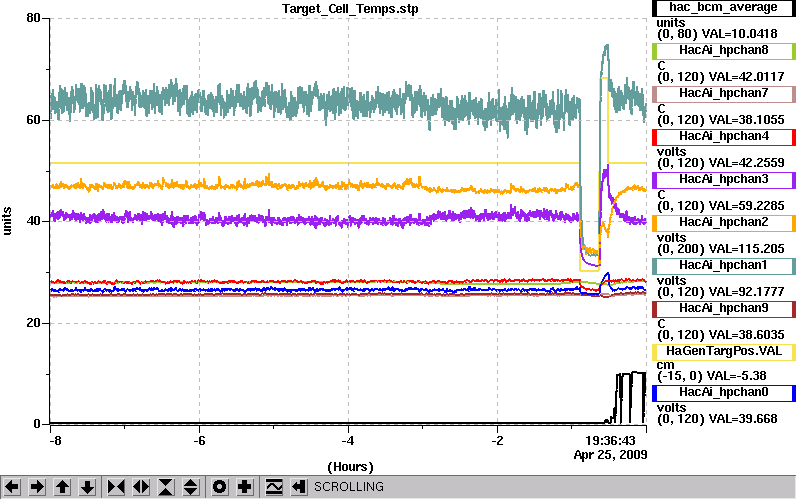Click the -6 tick label on the x-axis
Image resolution: width=796 pixels, height=499 pixels.
click(199, 441)
